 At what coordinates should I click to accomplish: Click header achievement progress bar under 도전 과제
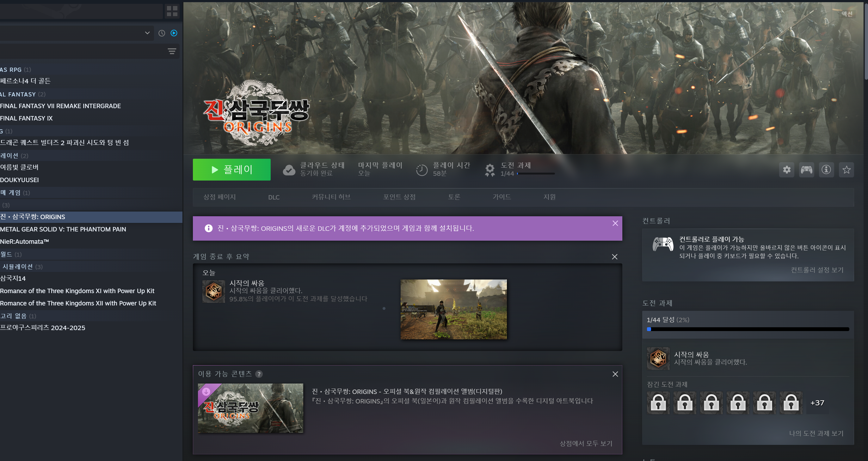tap(536, 174)
